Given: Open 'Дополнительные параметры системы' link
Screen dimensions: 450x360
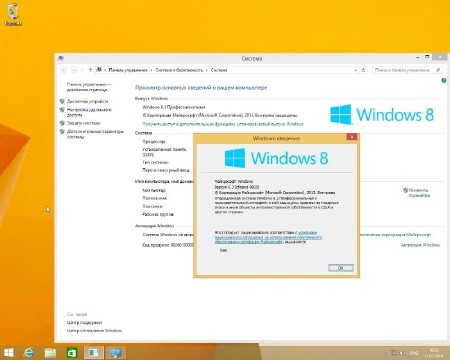Looking at the screenshot, I should point(95,134).
